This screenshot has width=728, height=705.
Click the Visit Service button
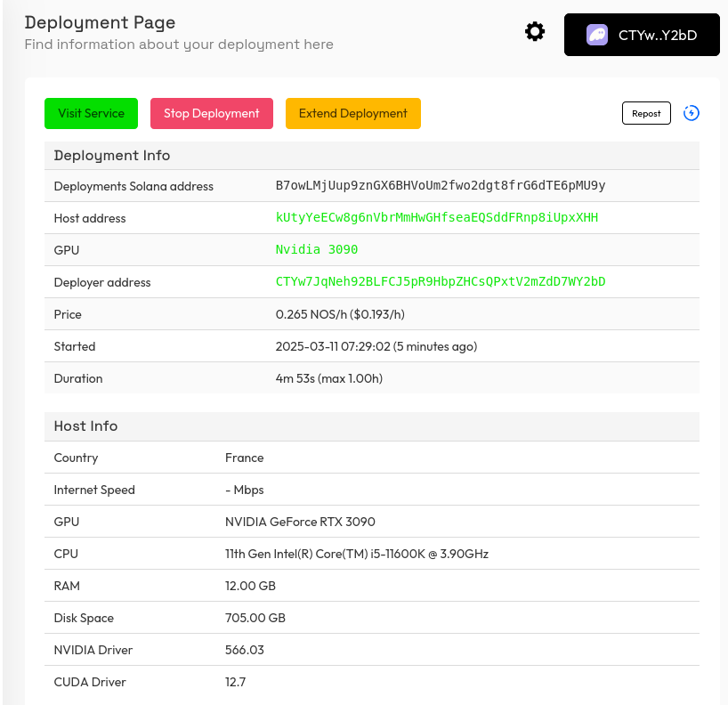pyautogui.click(x=91, y=113)
